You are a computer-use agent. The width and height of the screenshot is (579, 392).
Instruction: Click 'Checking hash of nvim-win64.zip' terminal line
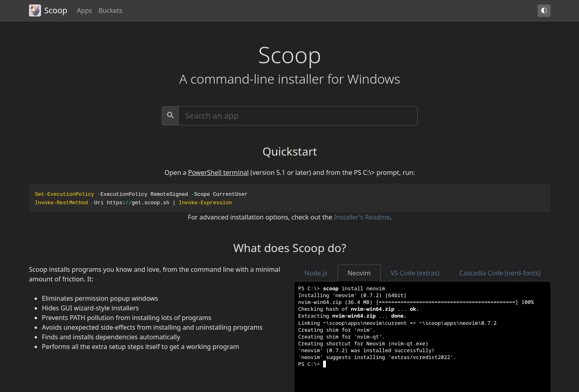click(x=358, y=309)
